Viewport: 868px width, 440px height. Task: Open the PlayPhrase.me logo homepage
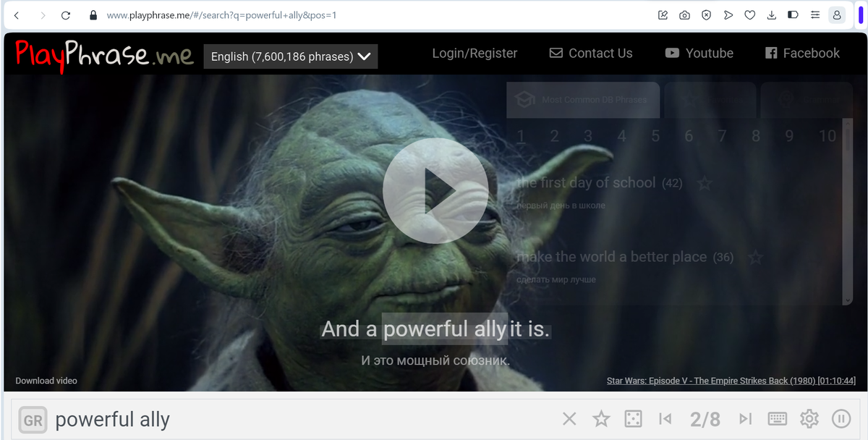click(104, 55)
